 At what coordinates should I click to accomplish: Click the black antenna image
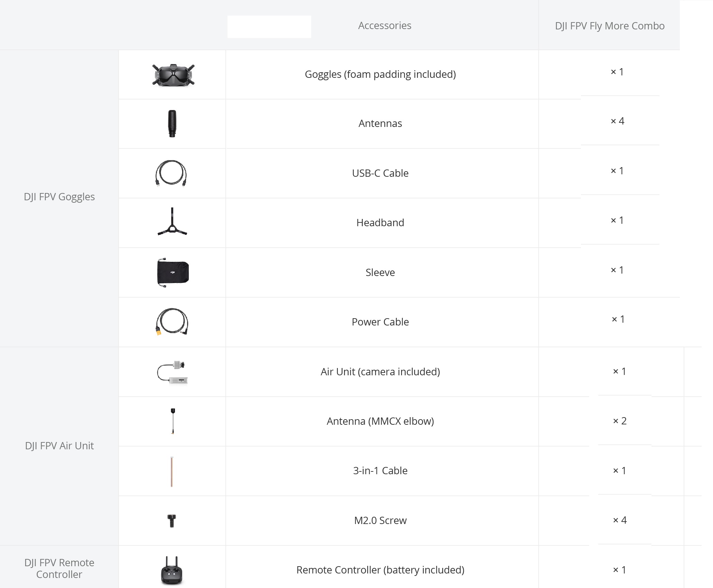(172, 124)
